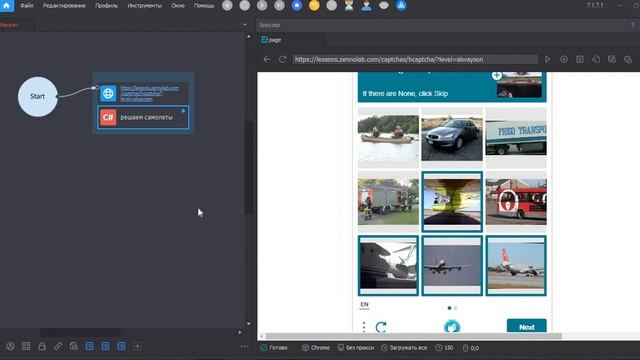
Task: Open the Редактирование menu
Action: click(64, 6)
